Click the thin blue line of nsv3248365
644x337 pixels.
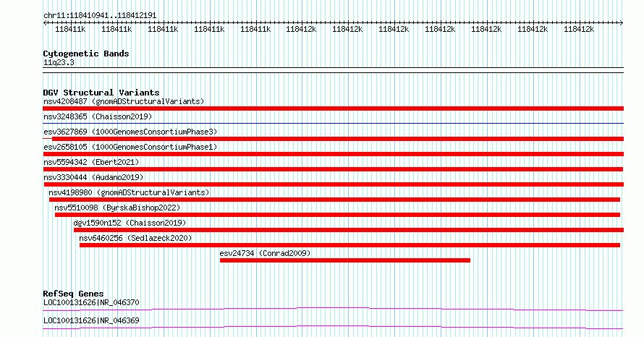pos(333,123)
